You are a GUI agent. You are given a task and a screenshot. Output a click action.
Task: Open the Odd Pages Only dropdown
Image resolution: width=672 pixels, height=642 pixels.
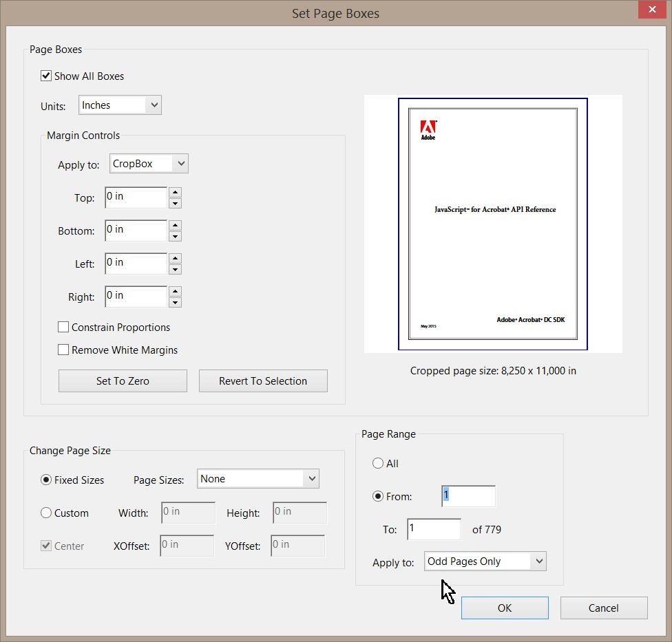(x=485, y=561)
